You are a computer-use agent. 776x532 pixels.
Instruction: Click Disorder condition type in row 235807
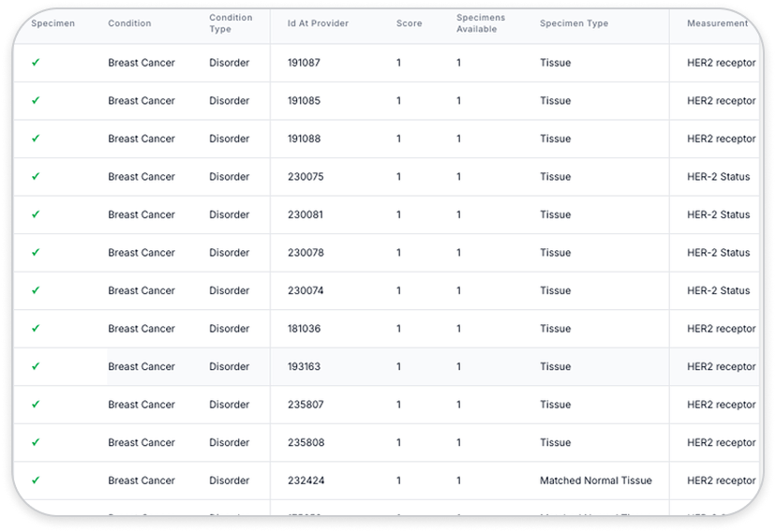tap(229, 405)
